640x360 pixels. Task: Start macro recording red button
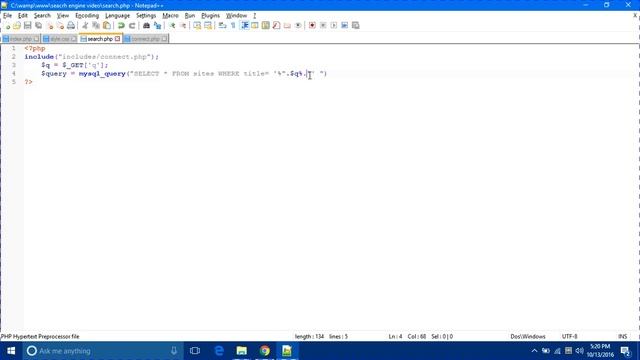pyautogui.click(x=312, y=26)
